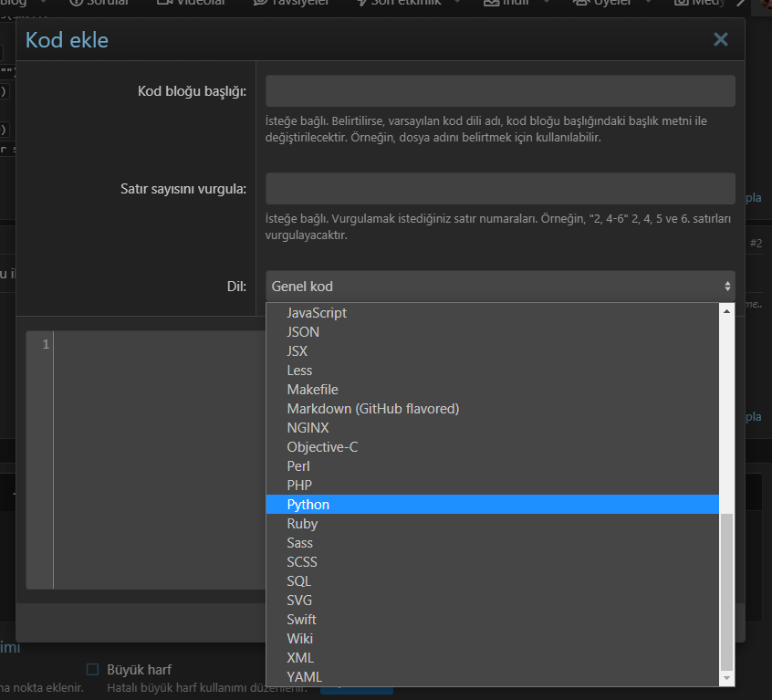Toggle the Büyük harf checkbox
Viewport: 772px width, 700px height.
[x=92, y=669]
